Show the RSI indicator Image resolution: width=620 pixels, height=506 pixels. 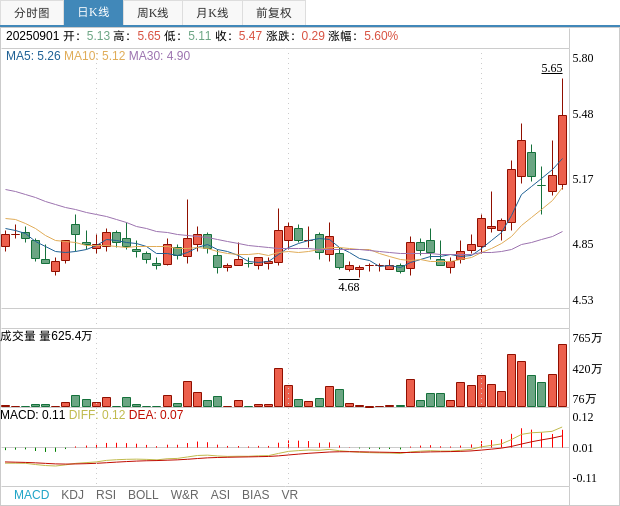point(106,495)
